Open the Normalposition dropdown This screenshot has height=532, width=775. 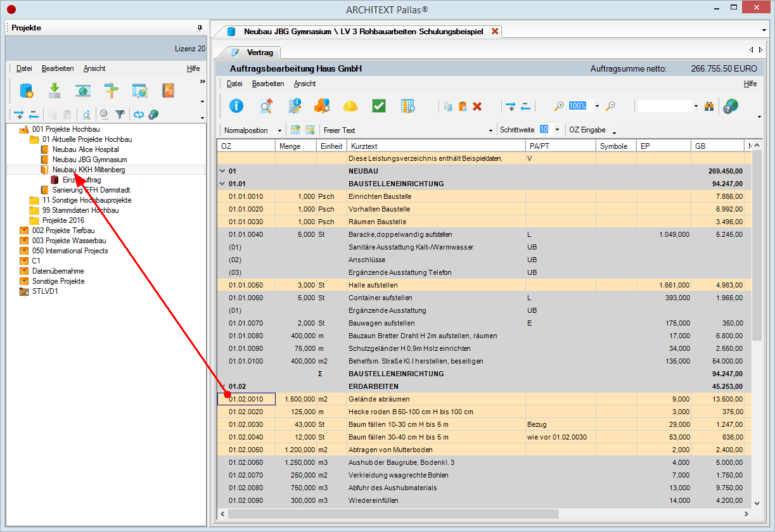coord(279,130)
